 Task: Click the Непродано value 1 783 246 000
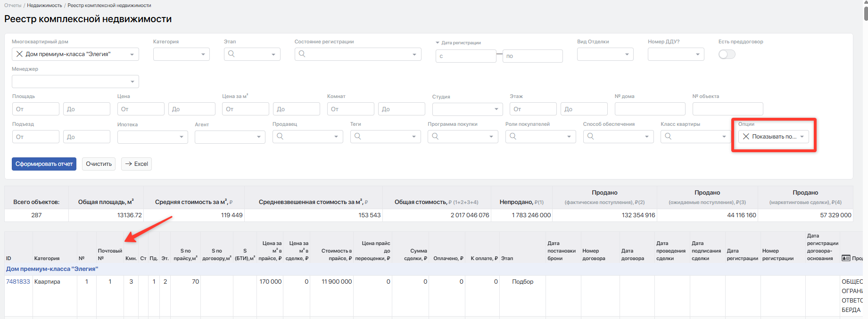(531, 215)
